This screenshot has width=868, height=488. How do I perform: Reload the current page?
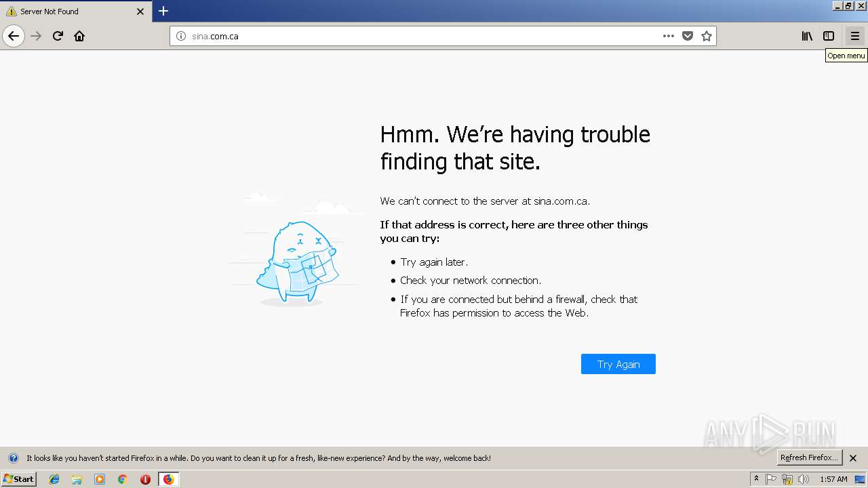(58, 36)
